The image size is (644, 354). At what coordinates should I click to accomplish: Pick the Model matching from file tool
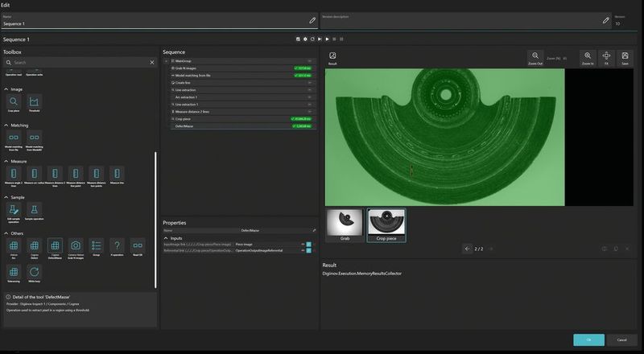tap(14, 141)
